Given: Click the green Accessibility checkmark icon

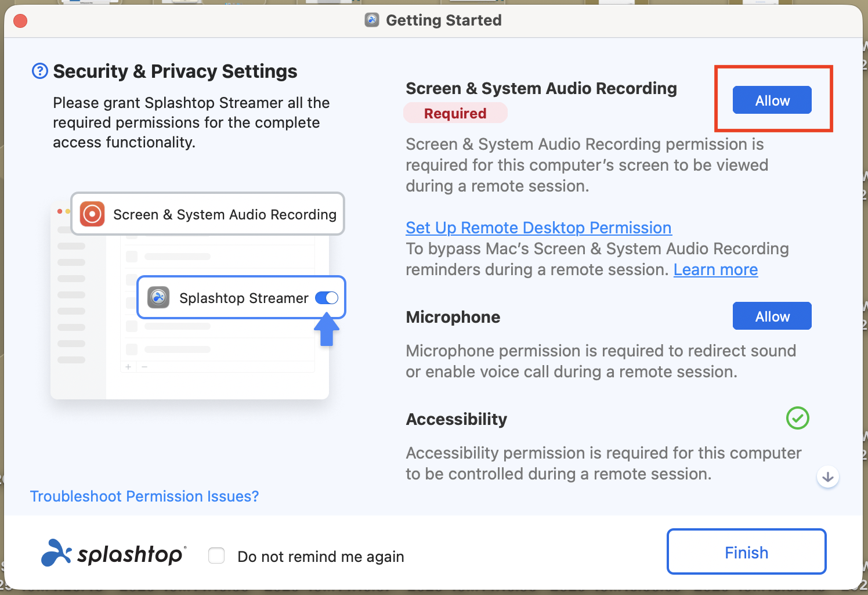Looking at the screenshot, I should click(x=797, y=418).
